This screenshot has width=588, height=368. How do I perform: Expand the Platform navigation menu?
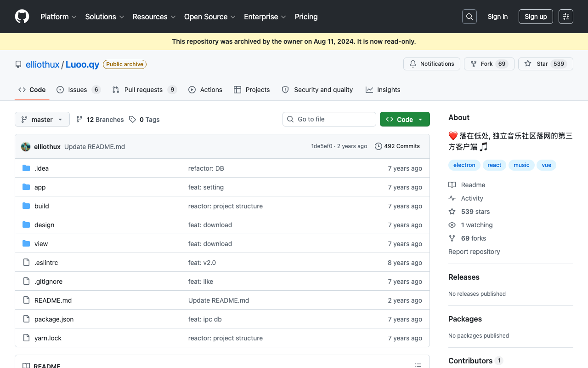[x=58, y=17]
